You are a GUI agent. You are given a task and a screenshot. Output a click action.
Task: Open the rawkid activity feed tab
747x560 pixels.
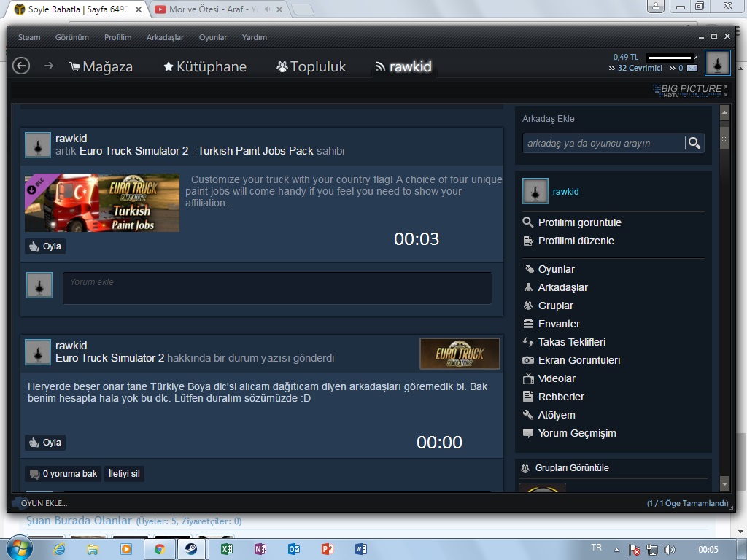coord(403,66)
